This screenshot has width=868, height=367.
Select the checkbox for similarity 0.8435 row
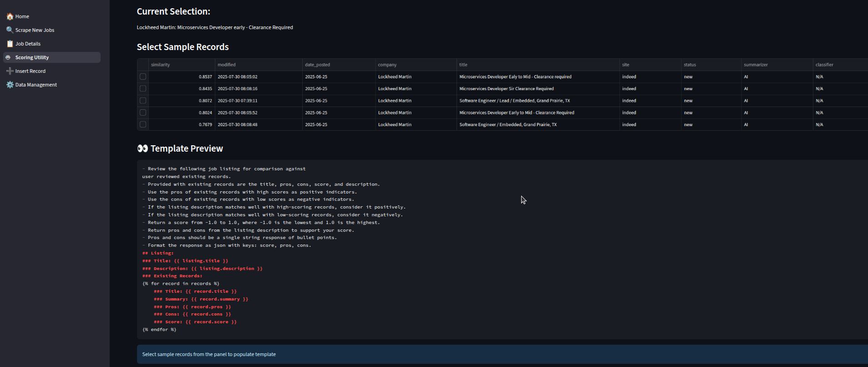[143, 89]
